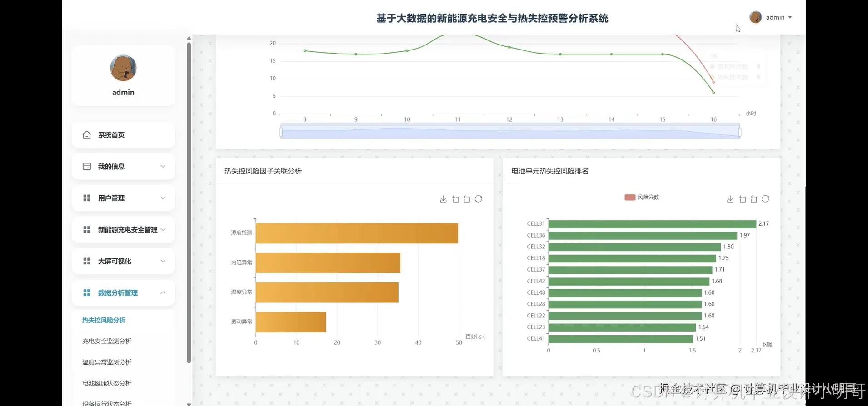868x406 pixels.
Task: Click the 数据分析管理 menu label
Action: click(x=118, y=293)
